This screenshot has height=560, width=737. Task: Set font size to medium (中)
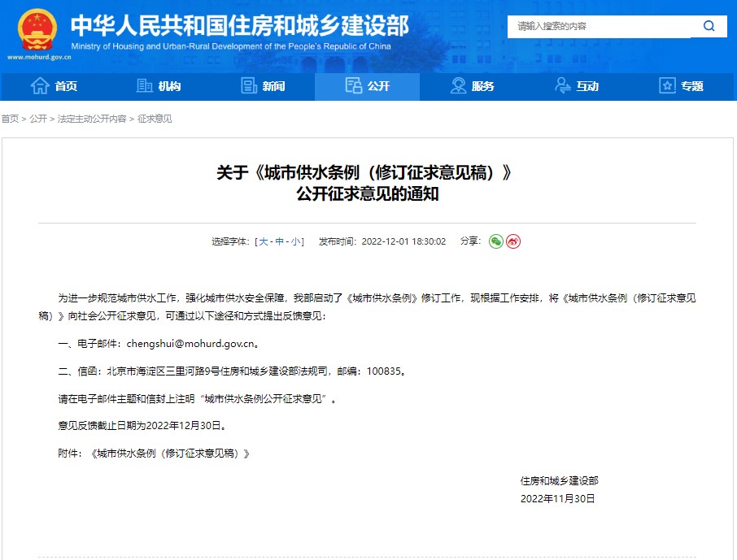(279, 241)
